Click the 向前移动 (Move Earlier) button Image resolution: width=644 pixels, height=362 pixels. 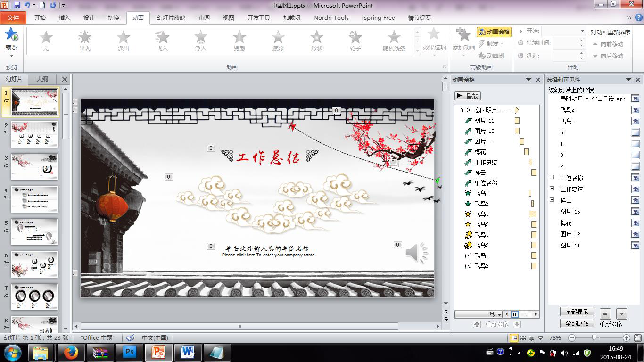click(609, 44)
